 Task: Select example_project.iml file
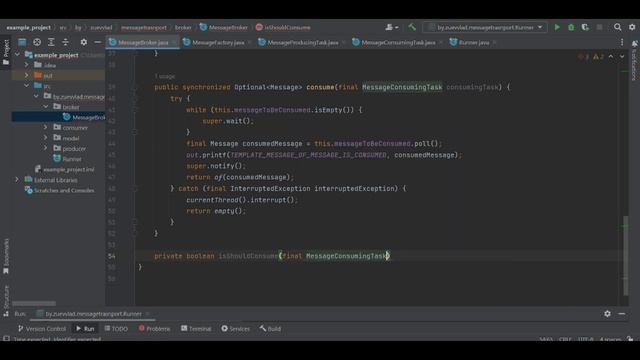click(64, 169)
